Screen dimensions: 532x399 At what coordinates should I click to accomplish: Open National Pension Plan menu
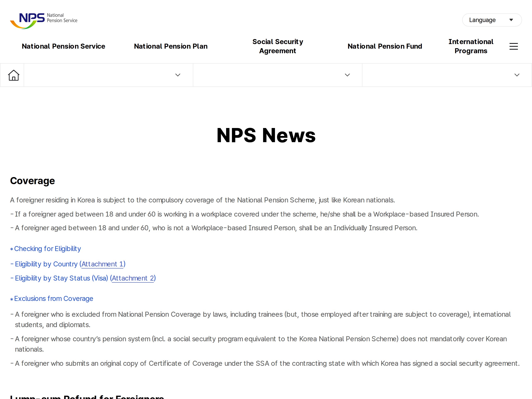171,46
